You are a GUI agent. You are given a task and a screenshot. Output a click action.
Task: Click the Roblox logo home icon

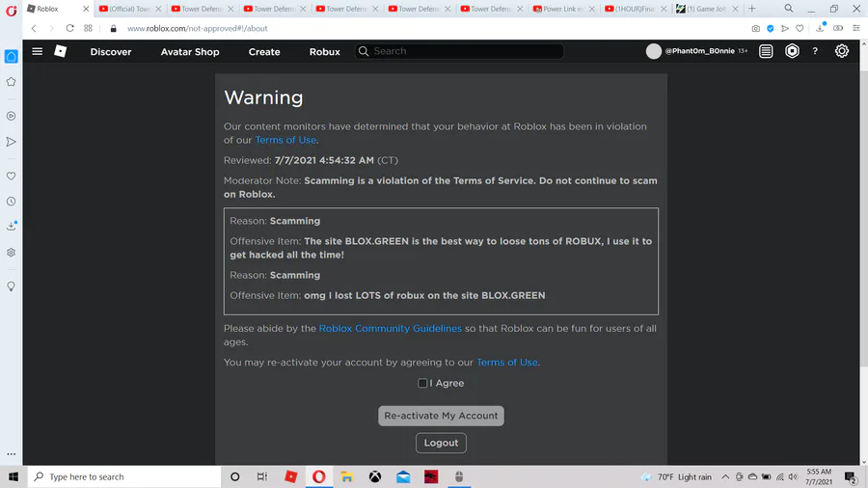(61, 51)
